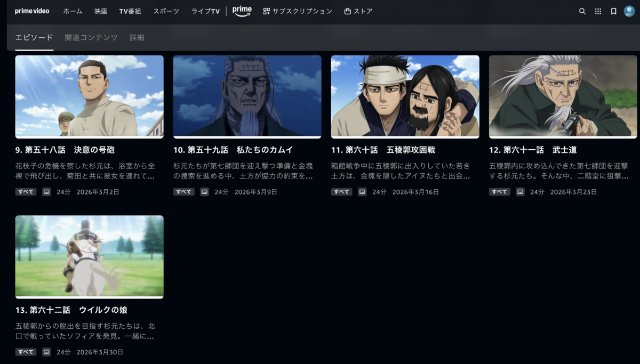
Task: Switch to the 関連コンテンツ tab
Action: coord(91,37)
